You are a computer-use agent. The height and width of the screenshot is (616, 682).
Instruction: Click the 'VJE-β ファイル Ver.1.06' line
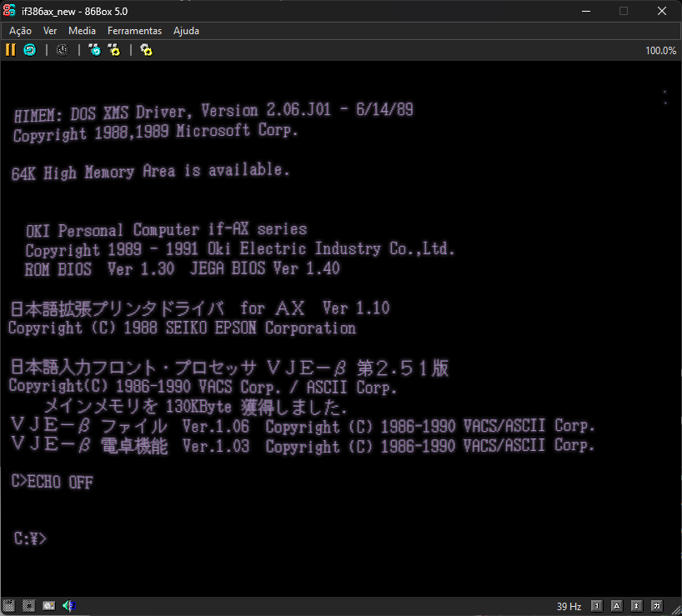point(303,426)
